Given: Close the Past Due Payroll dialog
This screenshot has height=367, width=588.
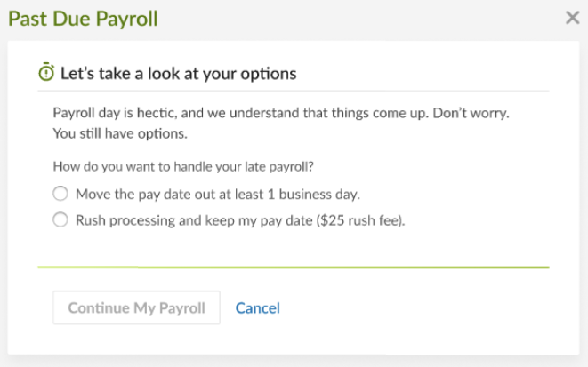Looking at the screenshot, I should pos(573,18).
